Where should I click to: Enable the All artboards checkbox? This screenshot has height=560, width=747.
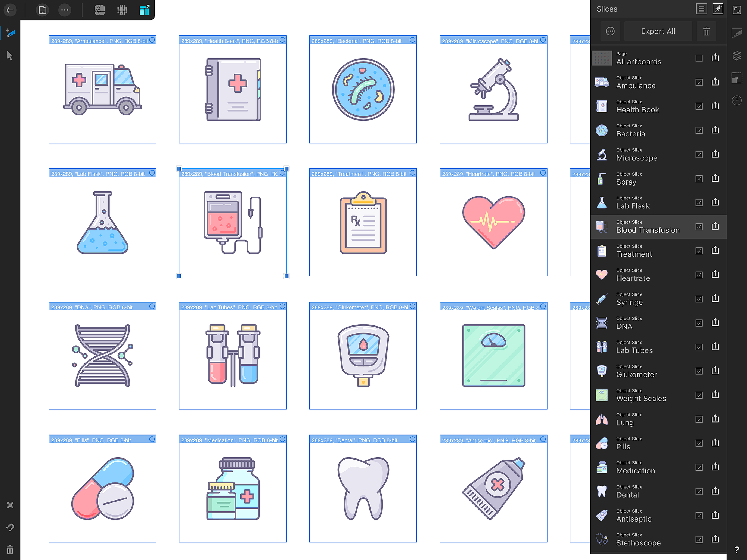click(x=699, y=58)
